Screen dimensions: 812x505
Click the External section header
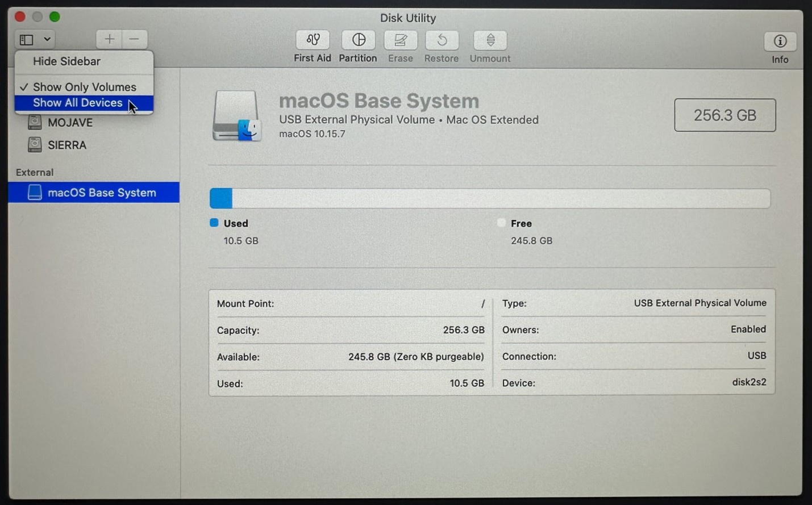tap(35, 172)
